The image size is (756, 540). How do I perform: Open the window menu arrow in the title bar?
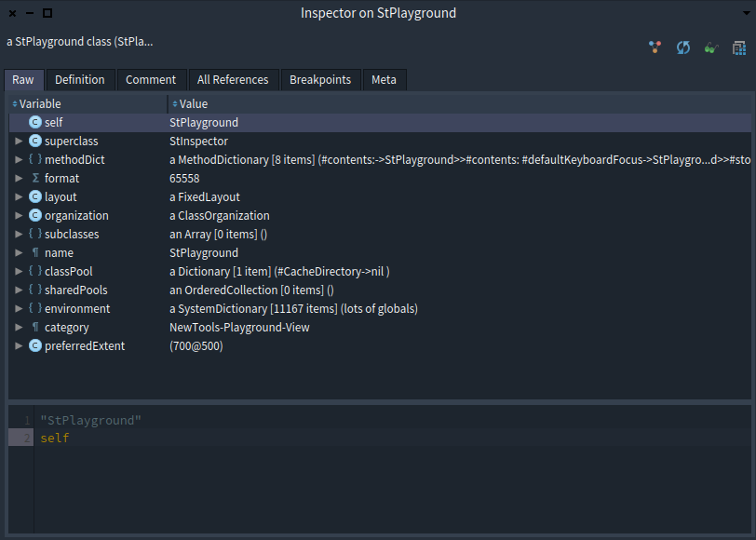point(747,13)
